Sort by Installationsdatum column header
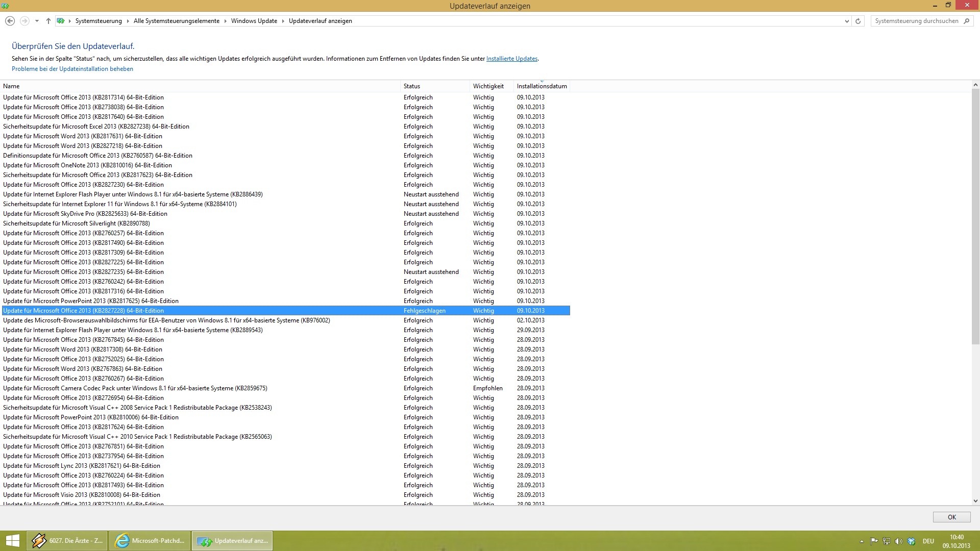 (x=542, y=86)
